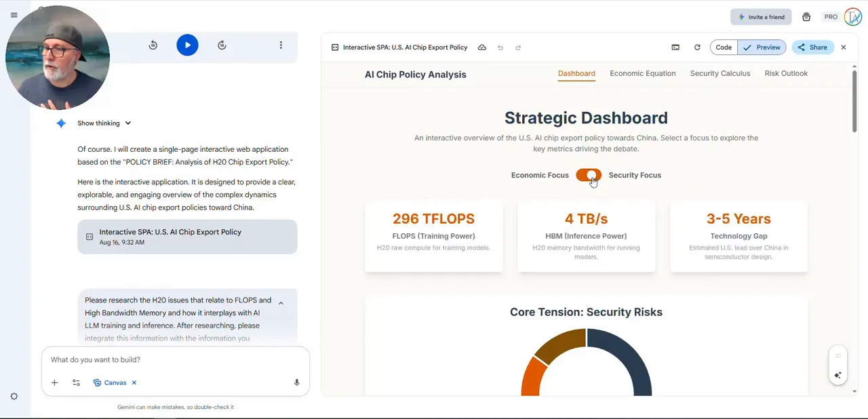
Task: Refresh the preview with the reload icon
Action: point(697,47)
